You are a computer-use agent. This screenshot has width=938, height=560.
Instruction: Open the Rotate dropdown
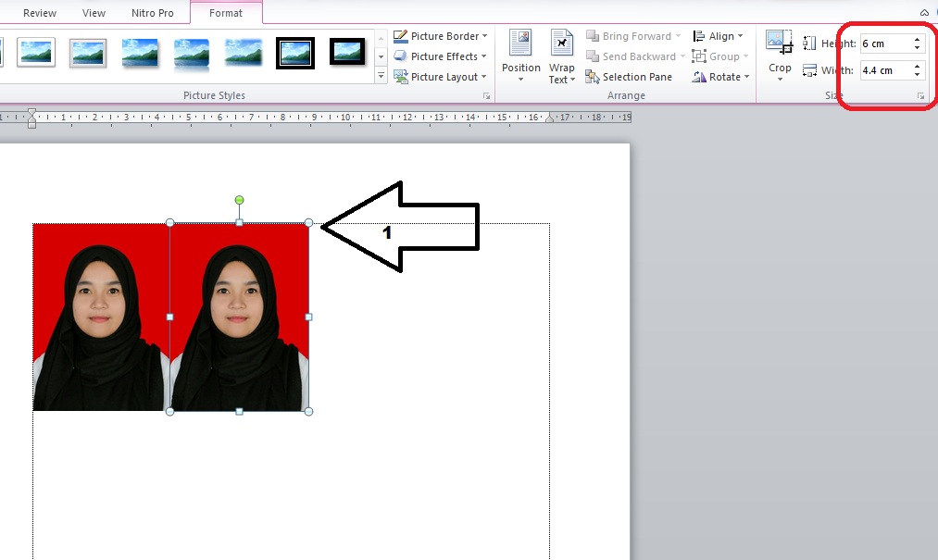click(x=720, y=77)
